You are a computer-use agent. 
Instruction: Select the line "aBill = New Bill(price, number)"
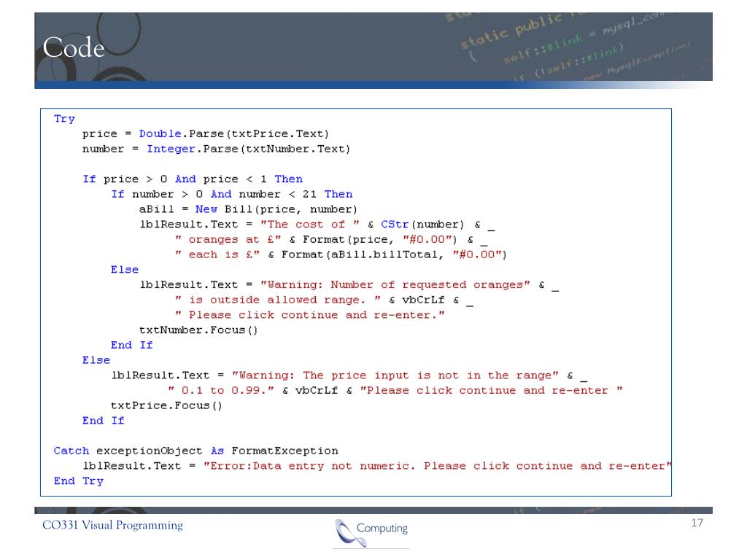(x=248, y=209)
